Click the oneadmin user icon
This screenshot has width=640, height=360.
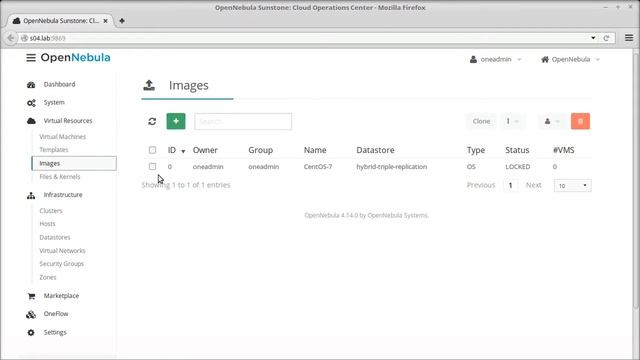[x=473, y=60]
